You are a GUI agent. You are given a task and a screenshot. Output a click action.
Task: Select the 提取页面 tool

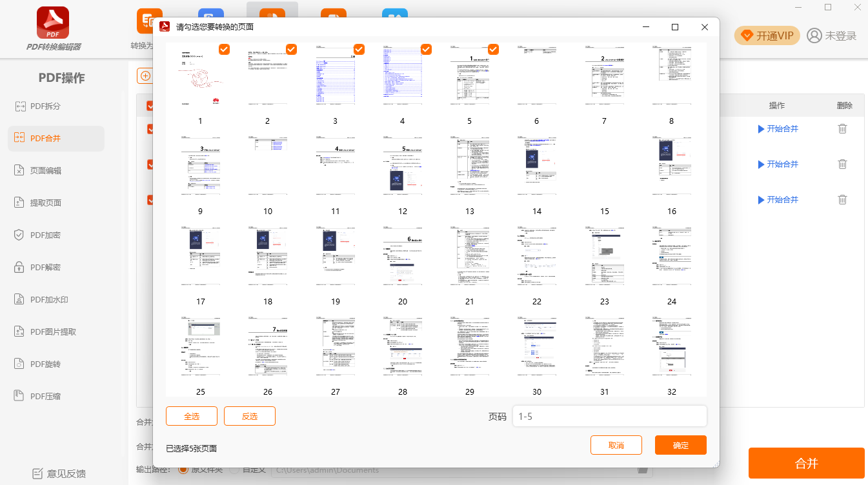(x=45, y=203)
